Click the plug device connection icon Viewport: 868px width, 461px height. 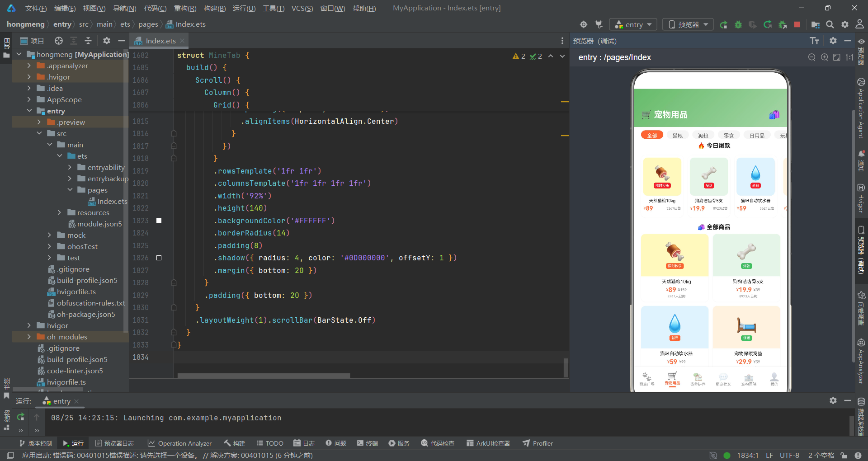[599, 24]
